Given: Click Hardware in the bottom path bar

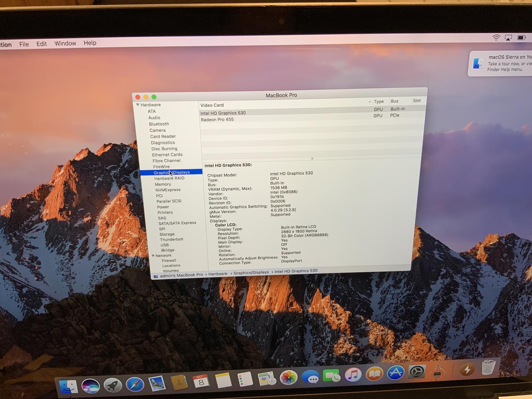Looking at the screenshot, I should (x=218, y=274).
